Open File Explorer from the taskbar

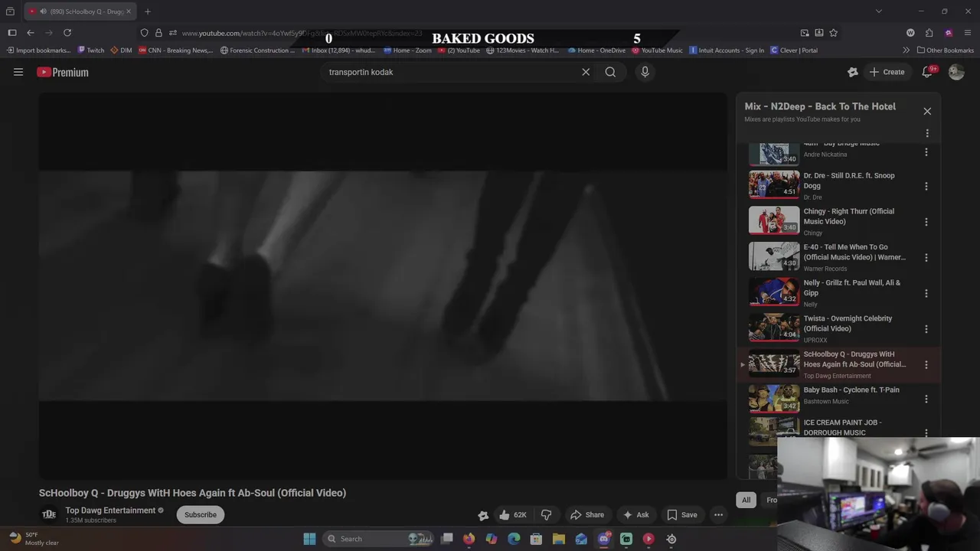click(x=559, y=539)
